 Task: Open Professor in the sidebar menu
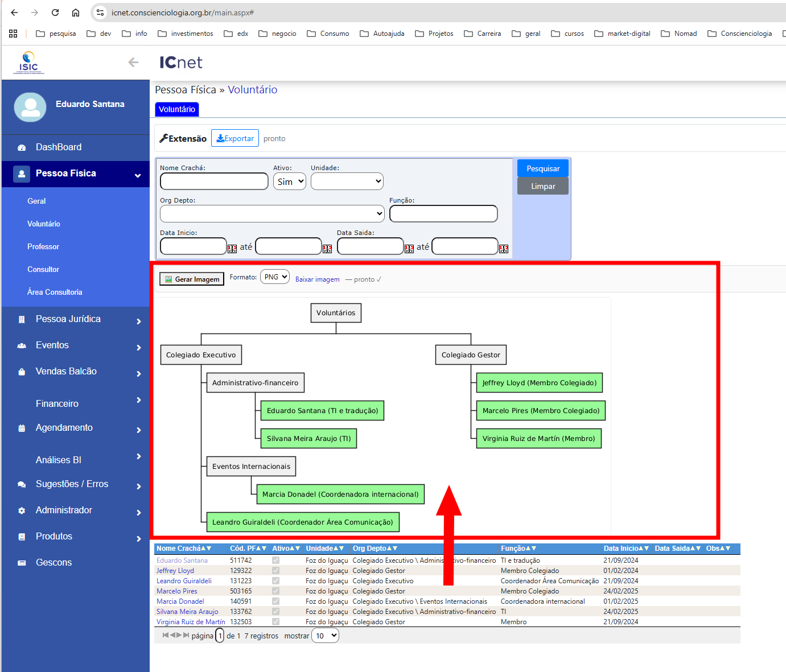(x=43, y=246)
